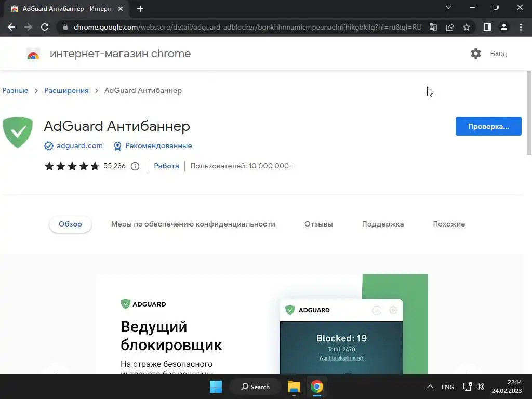This screenshot has height=399, width=532.
Task: Go back to previous page
Action: (11, 27)
